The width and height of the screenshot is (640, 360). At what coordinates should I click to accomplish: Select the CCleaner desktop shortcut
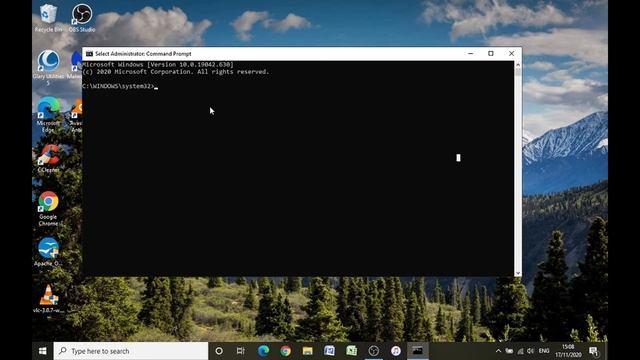coord(48,158)
